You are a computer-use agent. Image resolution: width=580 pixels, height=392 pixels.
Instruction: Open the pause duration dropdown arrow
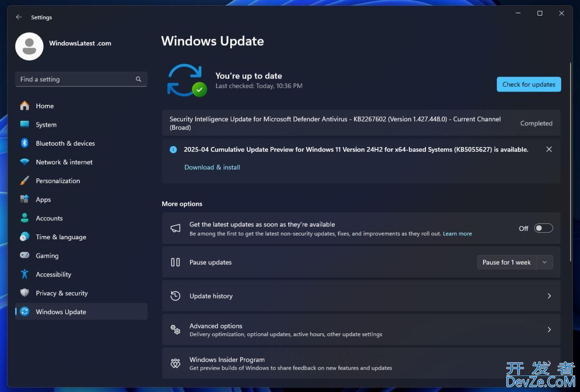545,262
